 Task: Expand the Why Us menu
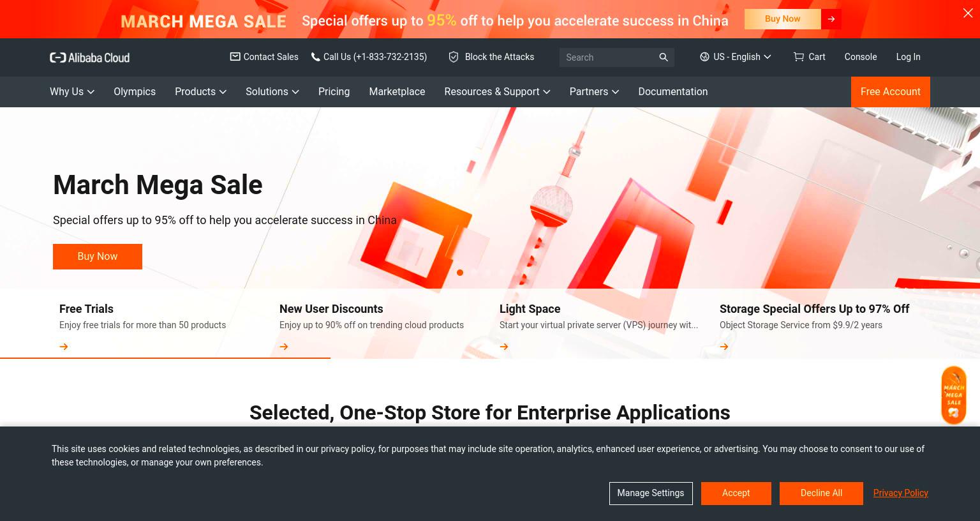(72, 92)
